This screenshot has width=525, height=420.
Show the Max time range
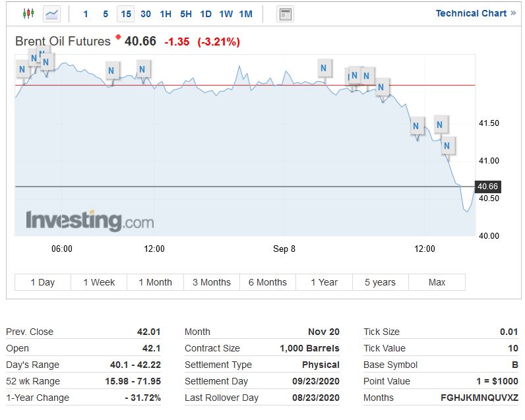(x=437, y=282)
